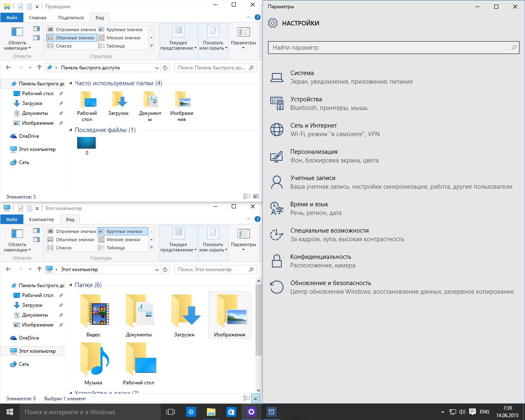
Task: Refresh the Панель быстрого доступа address bar
Action: click(x=165, y=68)
